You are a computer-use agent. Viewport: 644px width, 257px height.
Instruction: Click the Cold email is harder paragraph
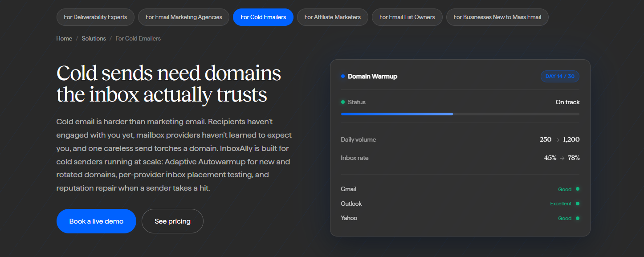click(x=174, y=155)
